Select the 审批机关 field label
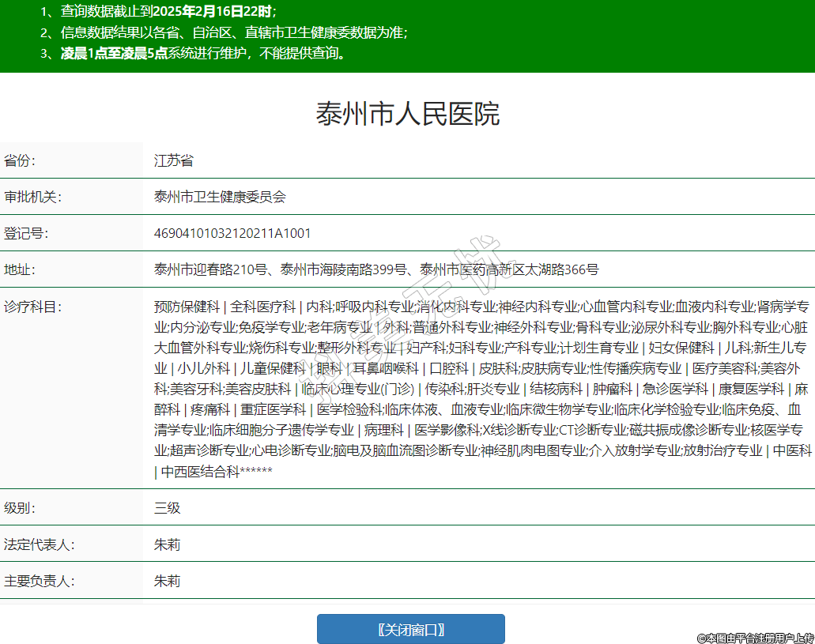Screen dimensions: 815x644 (32, 197)
